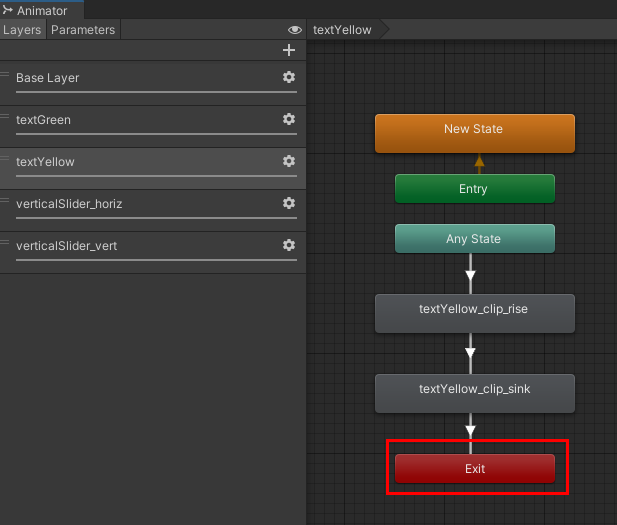Select the red Exit node
Image resolution: width=617 pixels, height=525 pixels.
click(x=475, y=468)
